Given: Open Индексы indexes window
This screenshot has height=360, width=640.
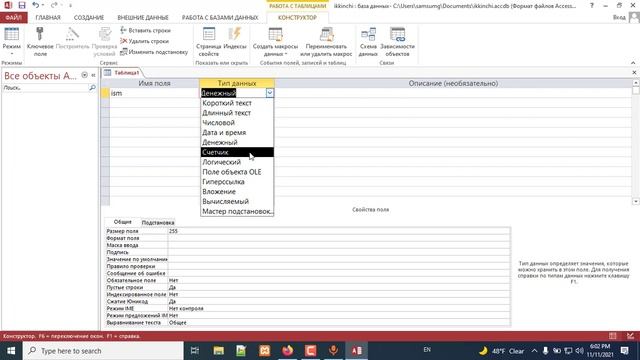Looking at the screenshot, I should tap(235, 38).
